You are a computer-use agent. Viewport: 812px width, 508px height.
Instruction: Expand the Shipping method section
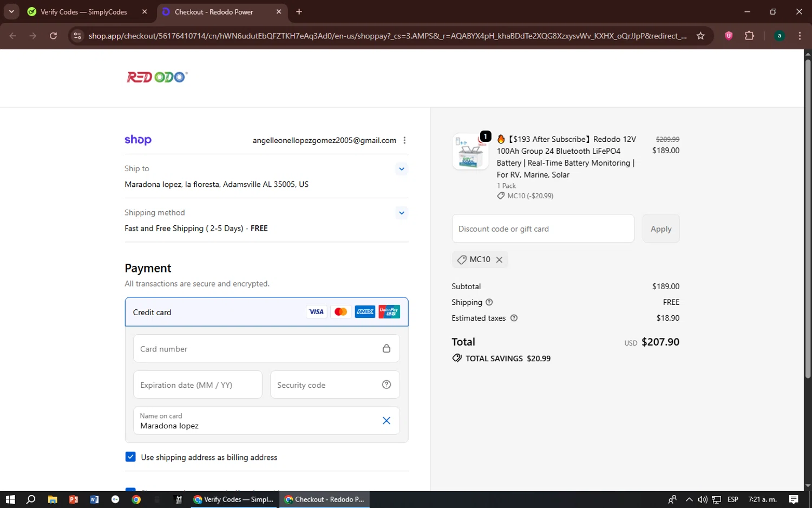(x=401, y=213)
